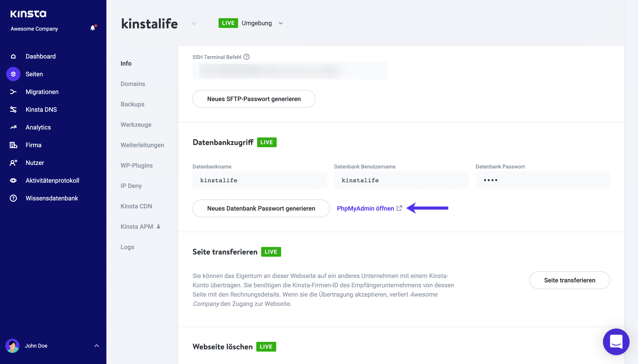Click the Kinsta logo
The height and width of the screenshot is (364, 638).
(x=28, y=14)
